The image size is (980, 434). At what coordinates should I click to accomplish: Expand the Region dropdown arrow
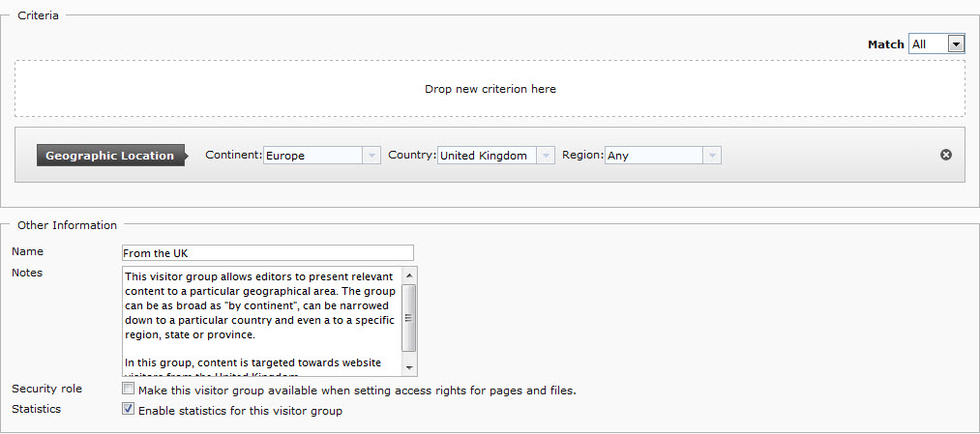pyautogui.click(x=712, y=156)
